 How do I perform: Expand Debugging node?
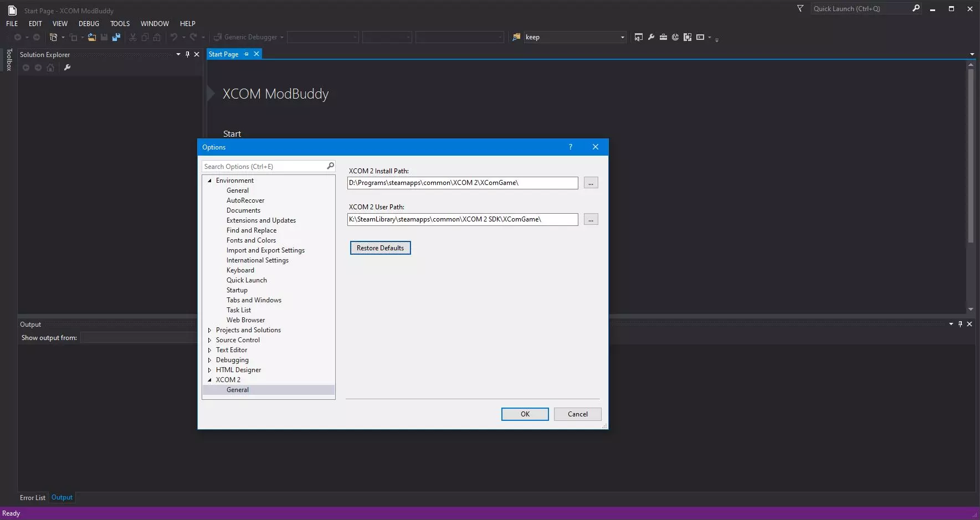pos(209,360)
